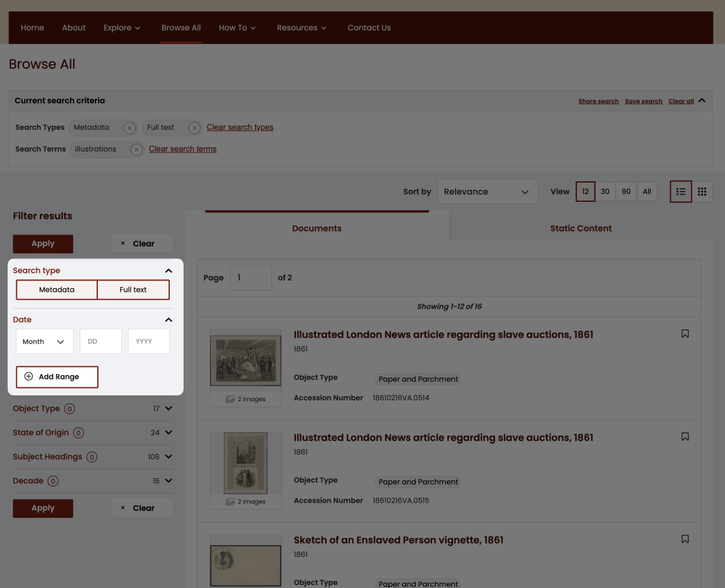Click accession number 18610216VA.0514
Viewport: 725px width, 588px height.
401,398
